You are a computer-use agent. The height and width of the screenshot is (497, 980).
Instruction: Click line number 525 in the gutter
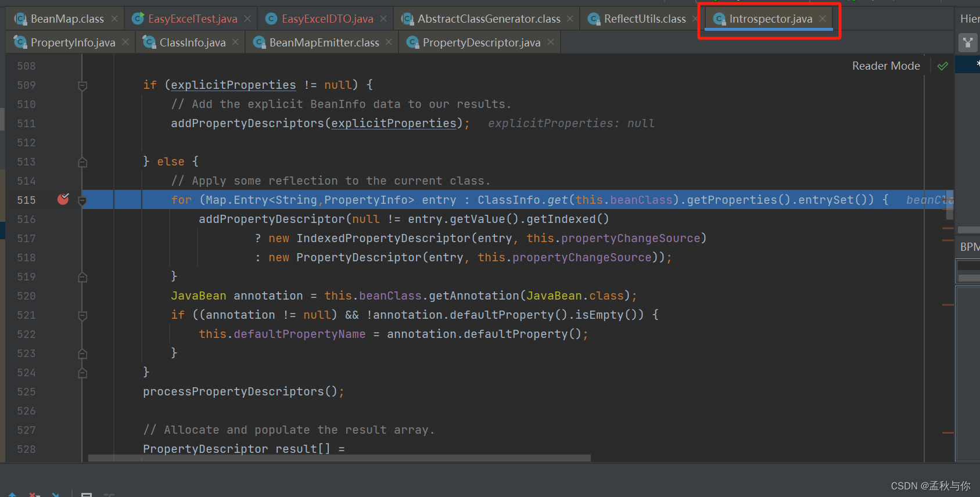[x=26, y=391]
